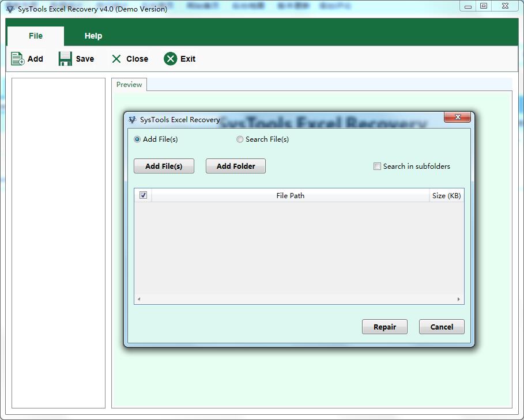Select the Add File(s) radio button
This screenshot has height=420, width=524.
137,139
